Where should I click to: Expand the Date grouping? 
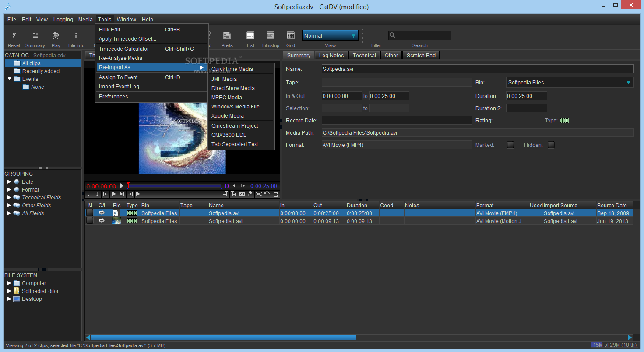coord(9,182)
